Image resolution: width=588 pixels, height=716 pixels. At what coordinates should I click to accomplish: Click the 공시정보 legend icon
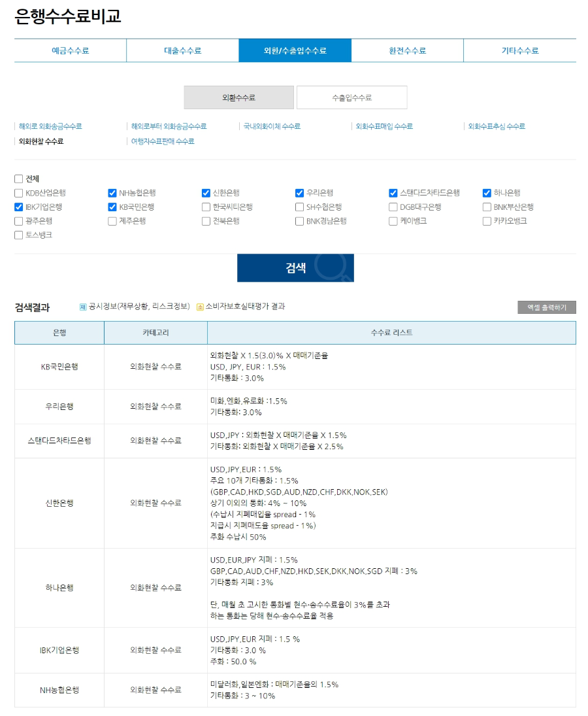[x=83, y=307]
